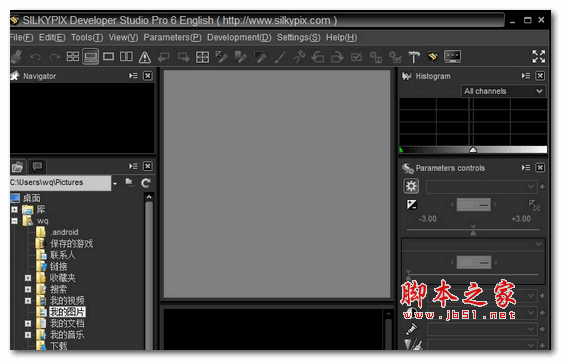Open the Edit menu
Viewport: 562px width, 361px height.
click(52, 38)
